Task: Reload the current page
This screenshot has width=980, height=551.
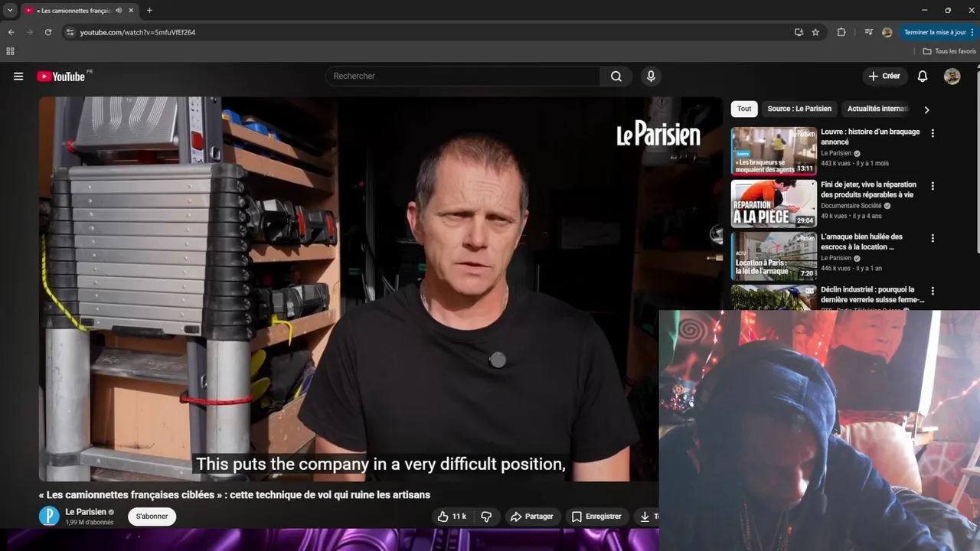Action: [x=47, y=32]
